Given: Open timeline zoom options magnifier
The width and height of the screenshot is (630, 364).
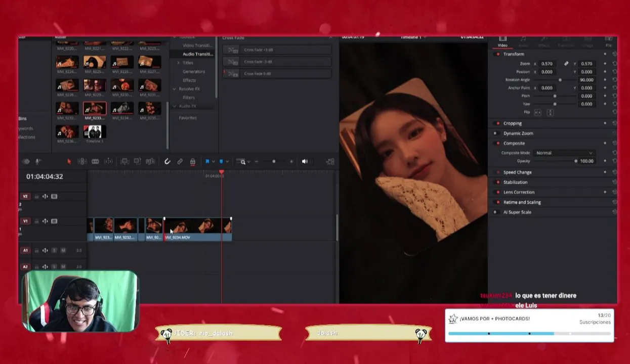Looking at the screenshot, I should [243, 161].
